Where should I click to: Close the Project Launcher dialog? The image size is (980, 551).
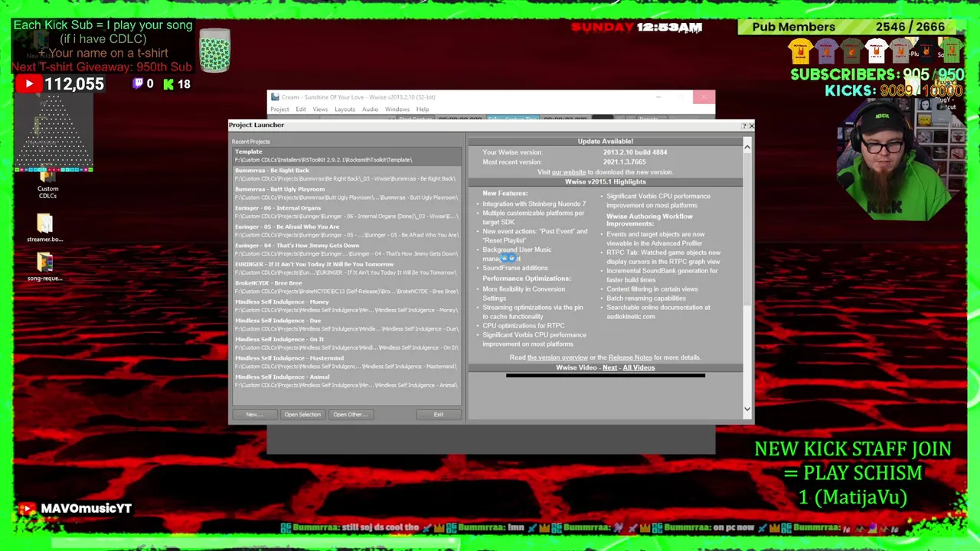(751, 126)
